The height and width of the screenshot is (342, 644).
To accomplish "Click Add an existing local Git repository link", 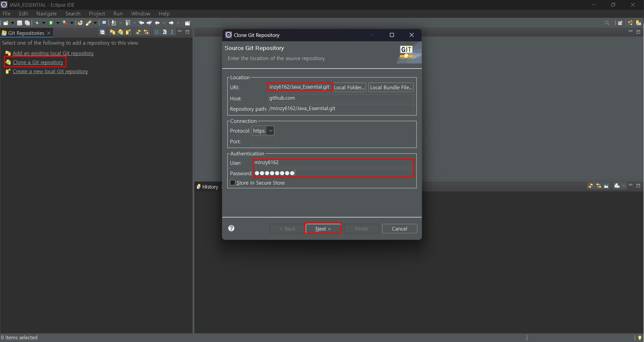I will click(53, 53).
